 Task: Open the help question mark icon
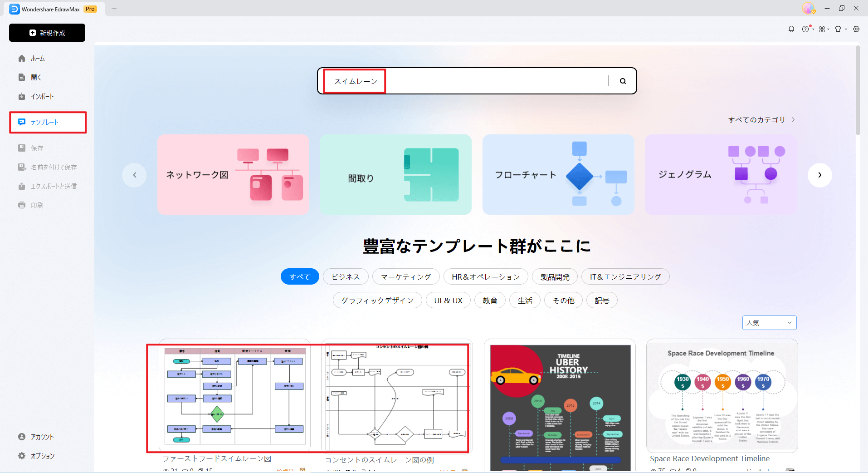pyautogui.click(x=805, y=29)
